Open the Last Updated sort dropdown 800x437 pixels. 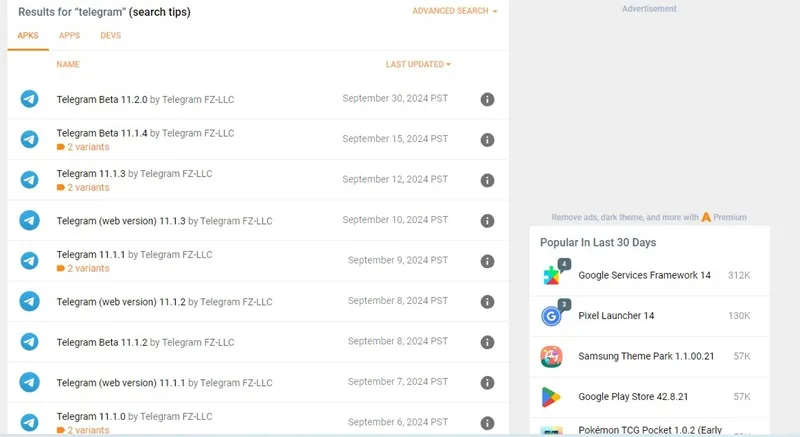(x=418, y=64)
